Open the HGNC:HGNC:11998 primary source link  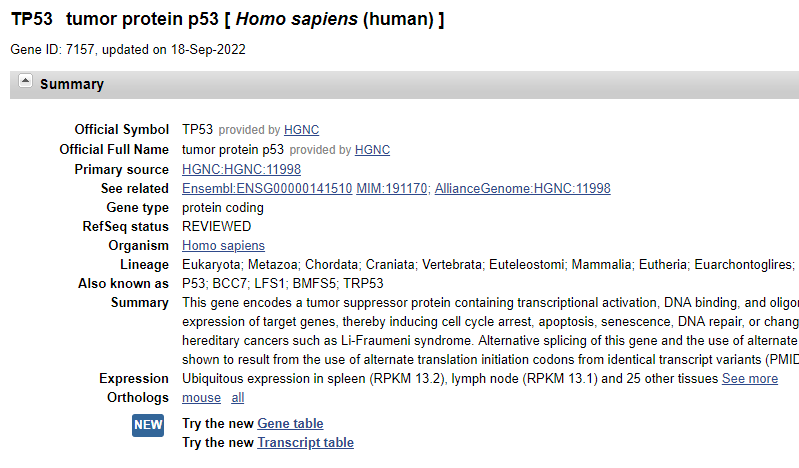242,169
